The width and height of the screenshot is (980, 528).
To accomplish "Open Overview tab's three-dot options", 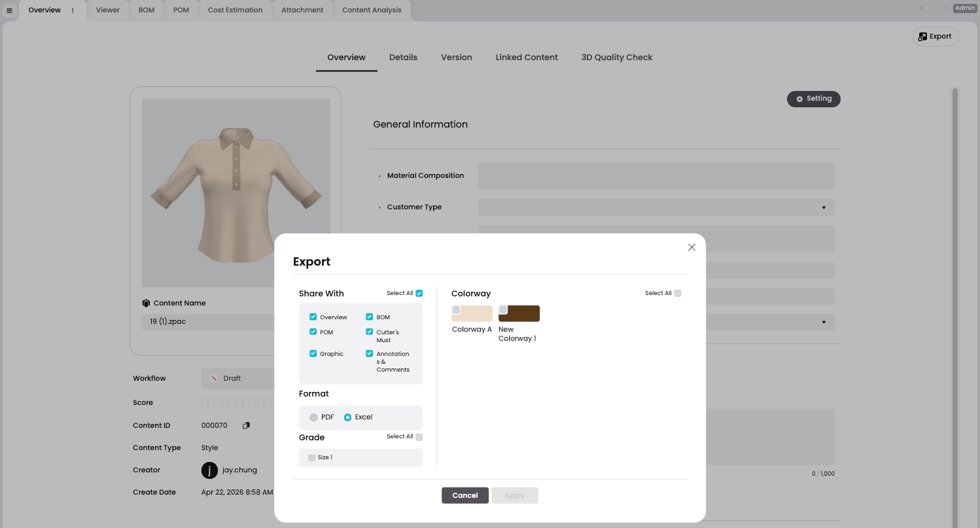I will 73,10.
